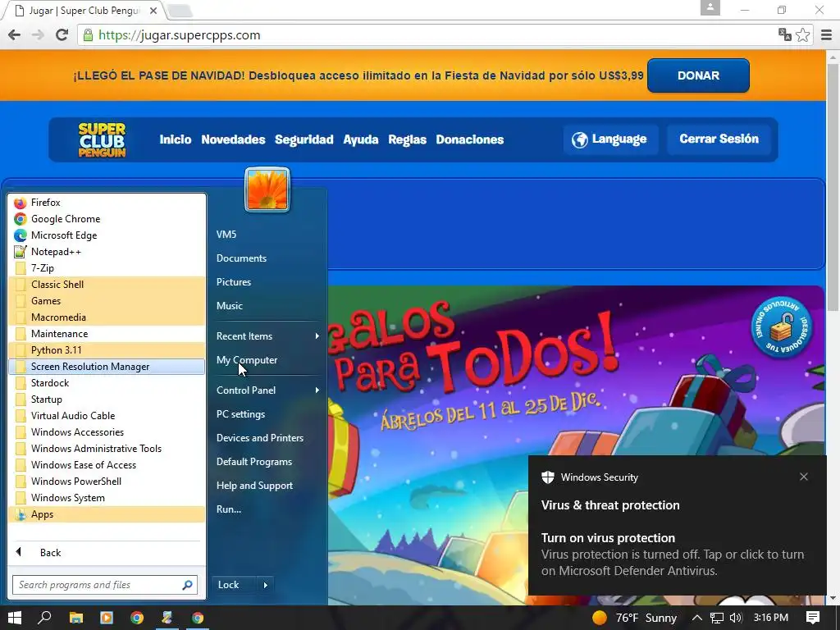Viewport: 840px width, 630px height.
Task: Click the translate page icon
Action: click(x=785, y=34)
